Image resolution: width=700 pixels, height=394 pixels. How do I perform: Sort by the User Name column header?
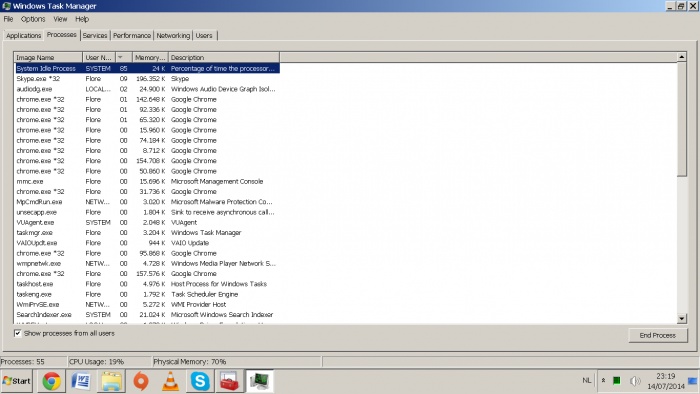tap(99, 58)
